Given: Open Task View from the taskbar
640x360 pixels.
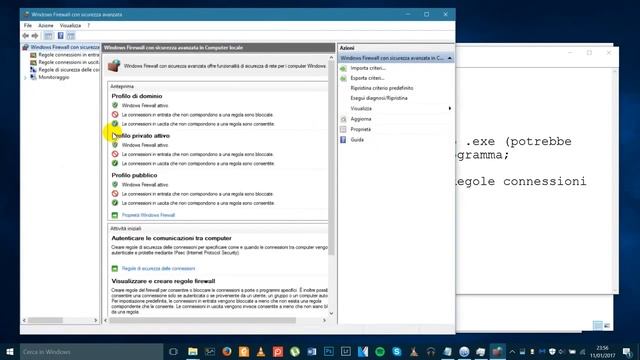Looking at the screenshot, I should tap(173, 351).
